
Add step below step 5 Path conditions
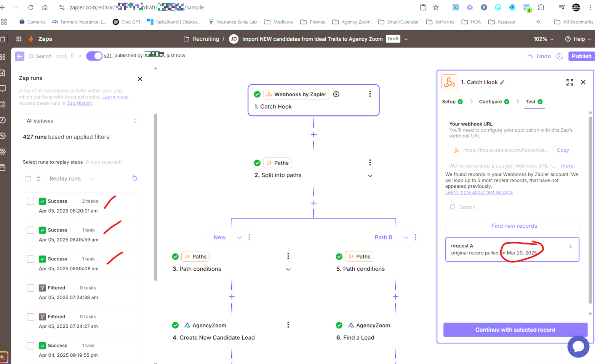pyautogui.click(x=395, y=297)
